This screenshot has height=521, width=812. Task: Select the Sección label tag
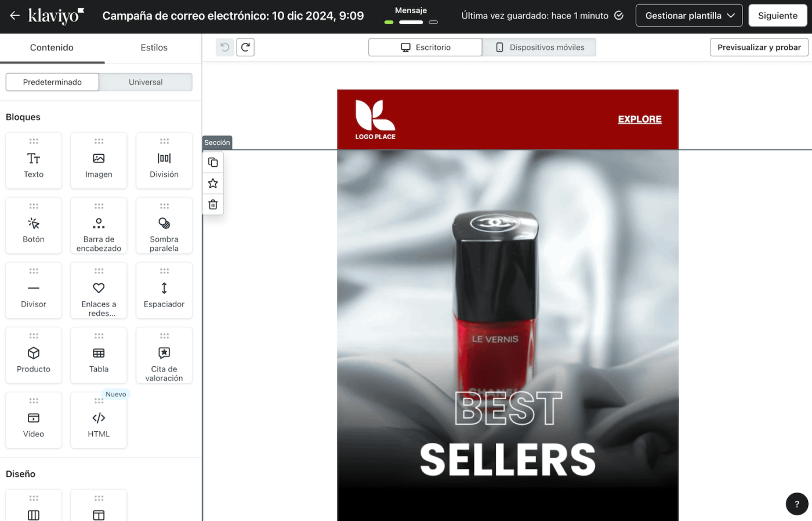(x=217, y=143)
